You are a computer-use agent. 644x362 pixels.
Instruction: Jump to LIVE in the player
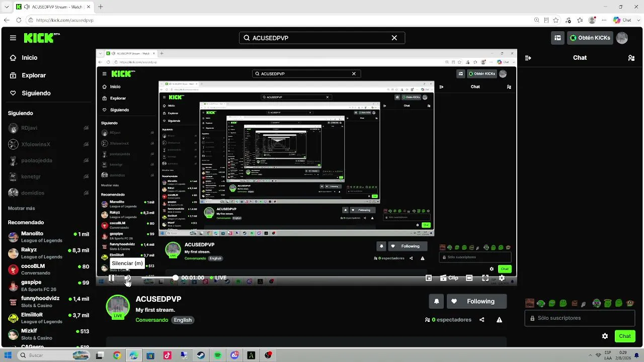tap(218, 278)
